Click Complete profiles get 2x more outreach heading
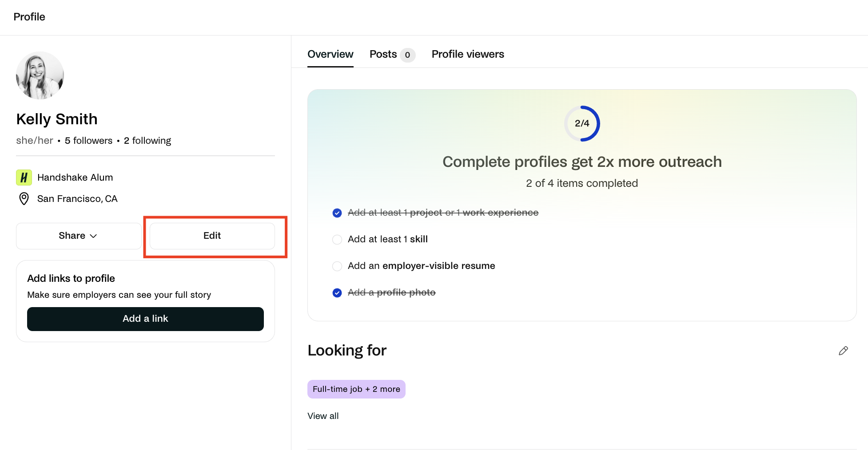This screenshot has width=868, height=450. [582, 162]
